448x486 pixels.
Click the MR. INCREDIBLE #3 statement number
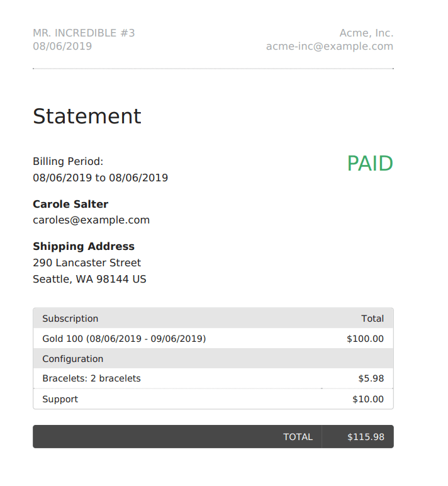tap(84, 33)
